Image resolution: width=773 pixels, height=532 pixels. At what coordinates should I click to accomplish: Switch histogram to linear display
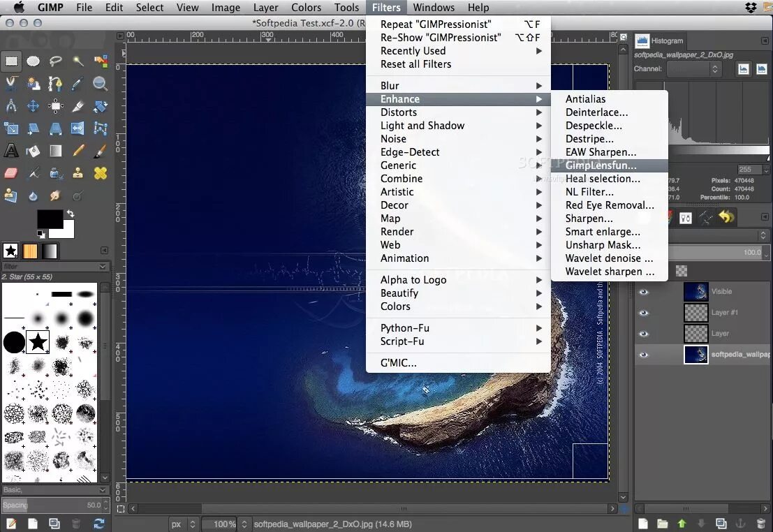744,69
